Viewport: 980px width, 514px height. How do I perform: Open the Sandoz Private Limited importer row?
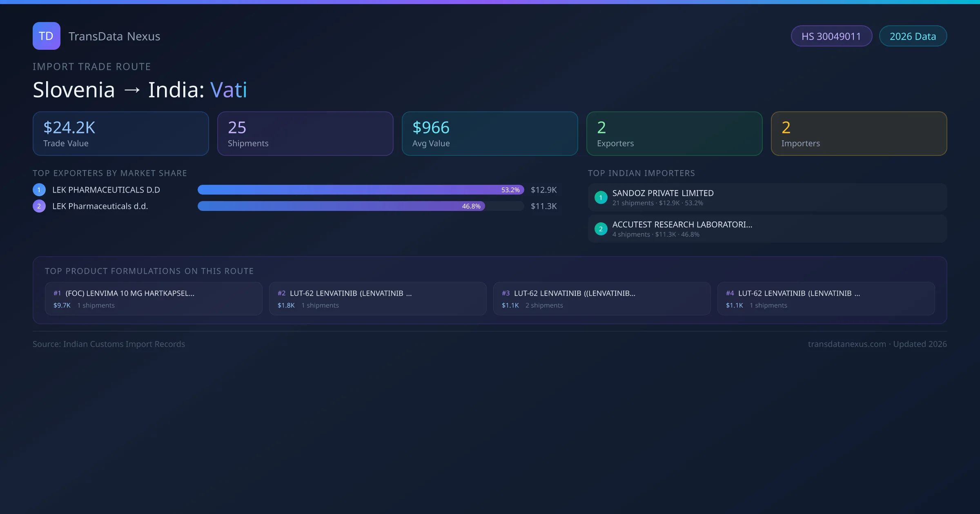[767, 197]
